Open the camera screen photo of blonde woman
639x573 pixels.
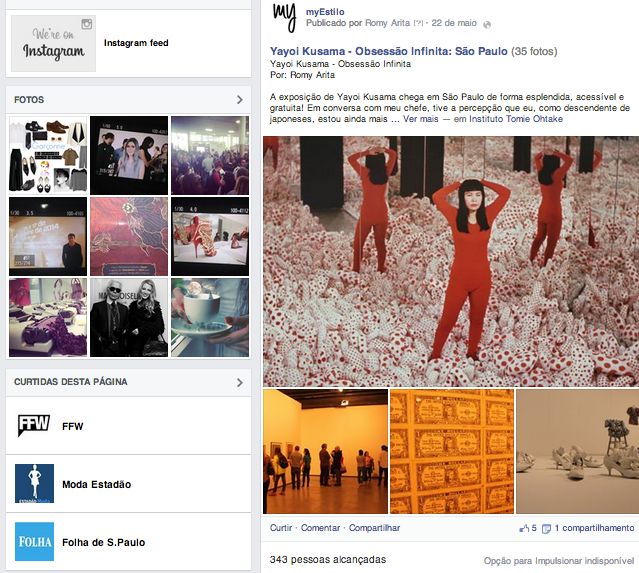(129, 155)
